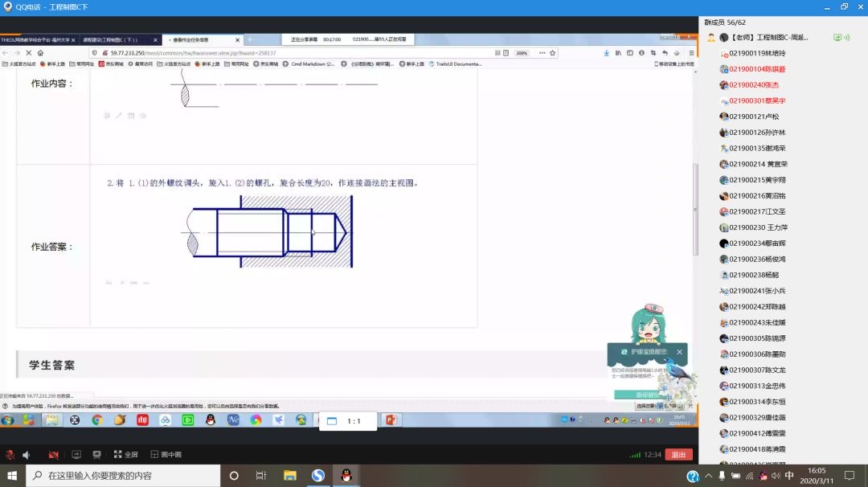Click the Task View taskbar icon
868x487 pixels.
tap(261, 475)
